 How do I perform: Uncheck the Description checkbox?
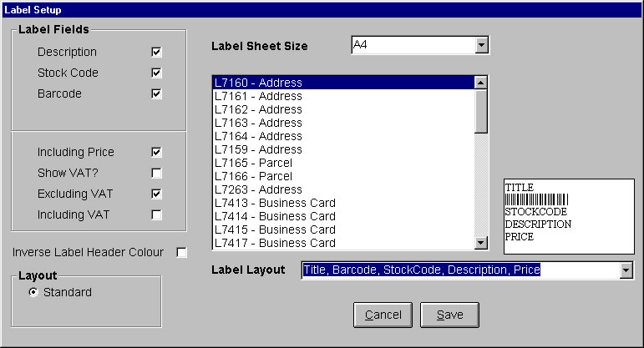156,52
